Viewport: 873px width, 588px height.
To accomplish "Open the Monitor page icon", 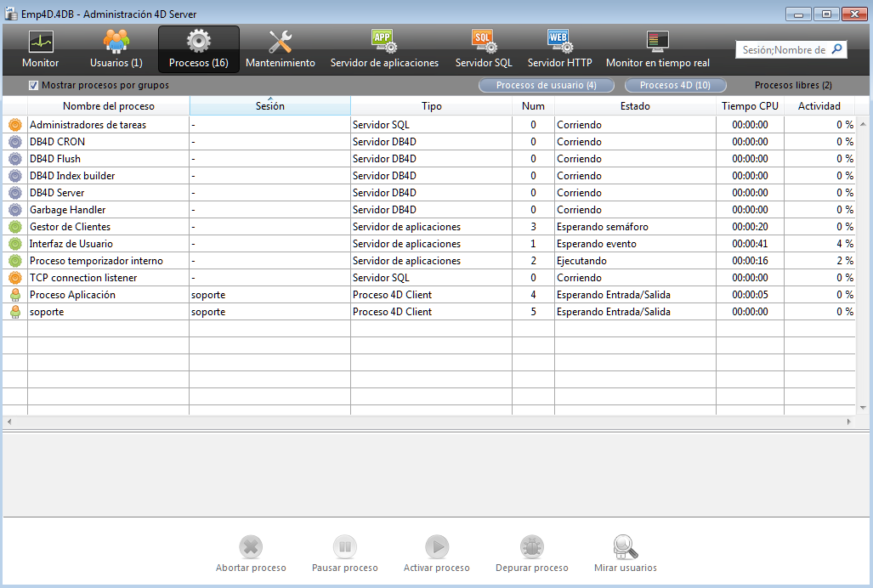I will (40, 42).
